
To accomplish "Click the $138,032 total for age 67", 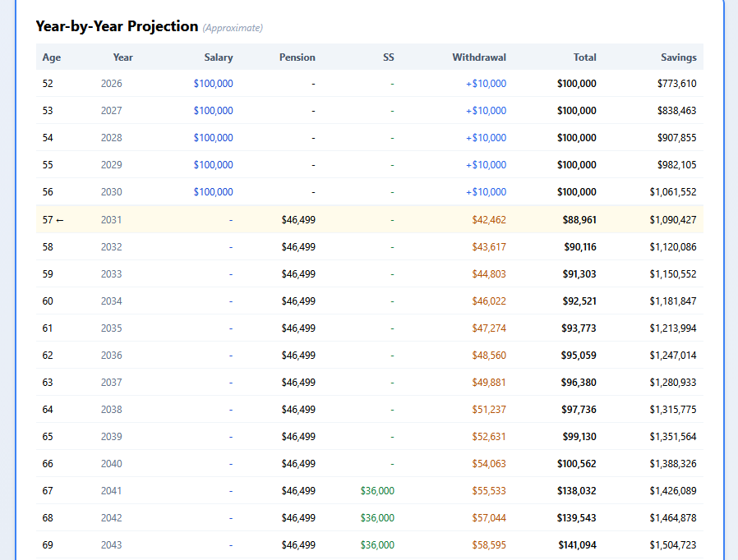I will [578, 490].
